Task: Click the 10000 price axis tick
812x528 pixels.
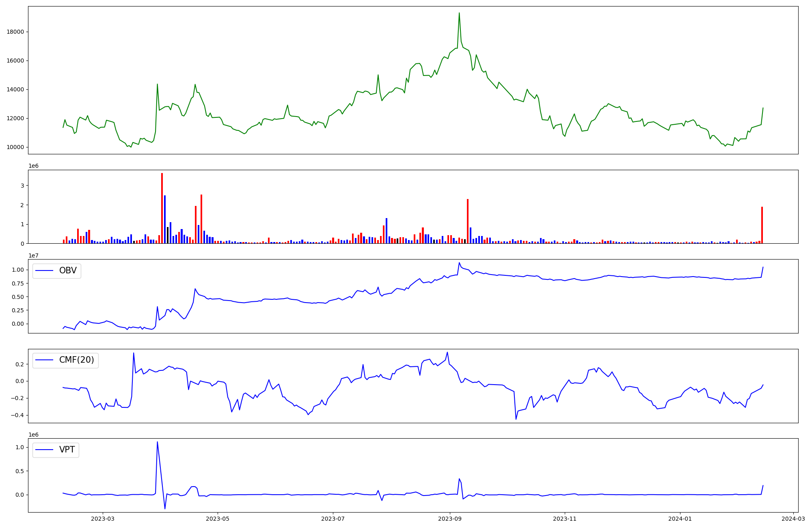Action: [15, 147]
